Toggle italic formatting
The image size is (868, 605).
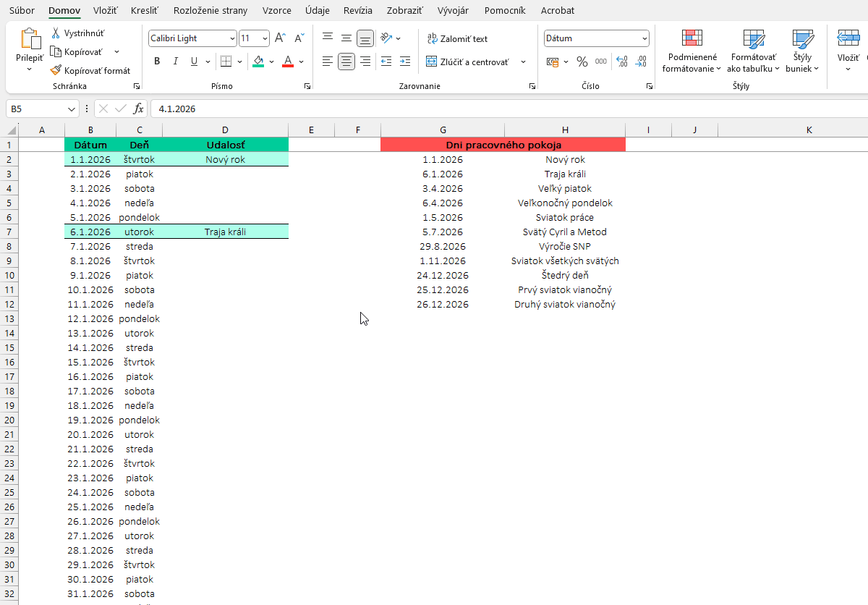pyautogui.click(x=175, y=62)
